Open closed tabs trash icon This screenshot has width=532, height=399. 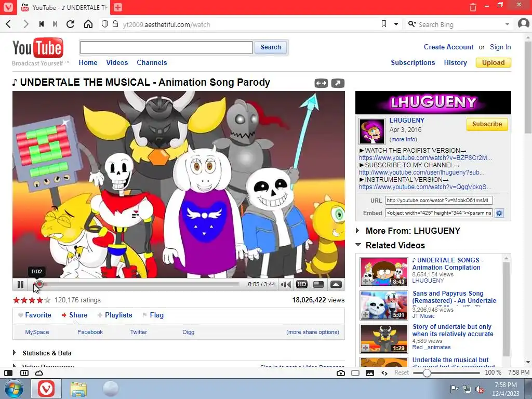click(x=473, y=7)
